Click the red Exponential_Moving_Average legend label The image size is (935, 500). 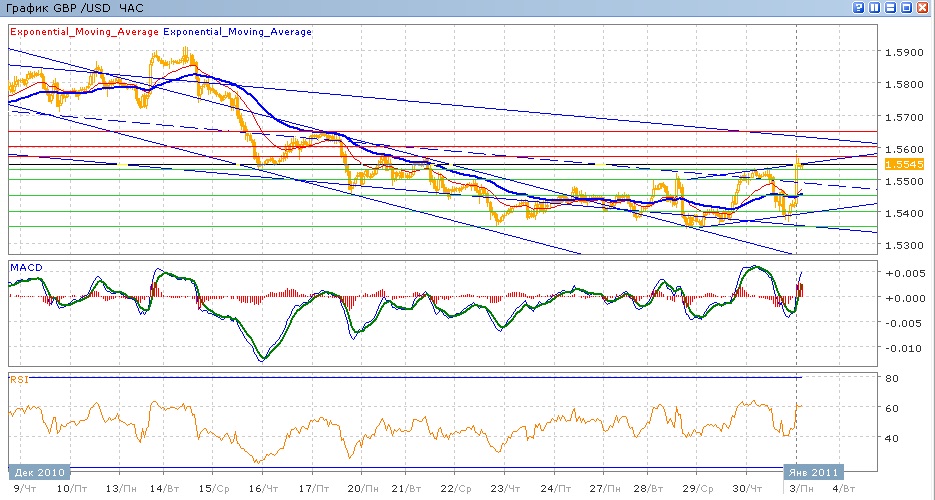85,32
